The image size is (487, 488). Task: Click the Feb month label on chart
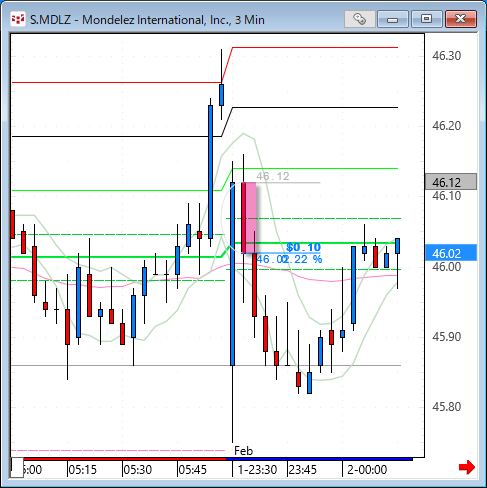pos(244,451)
